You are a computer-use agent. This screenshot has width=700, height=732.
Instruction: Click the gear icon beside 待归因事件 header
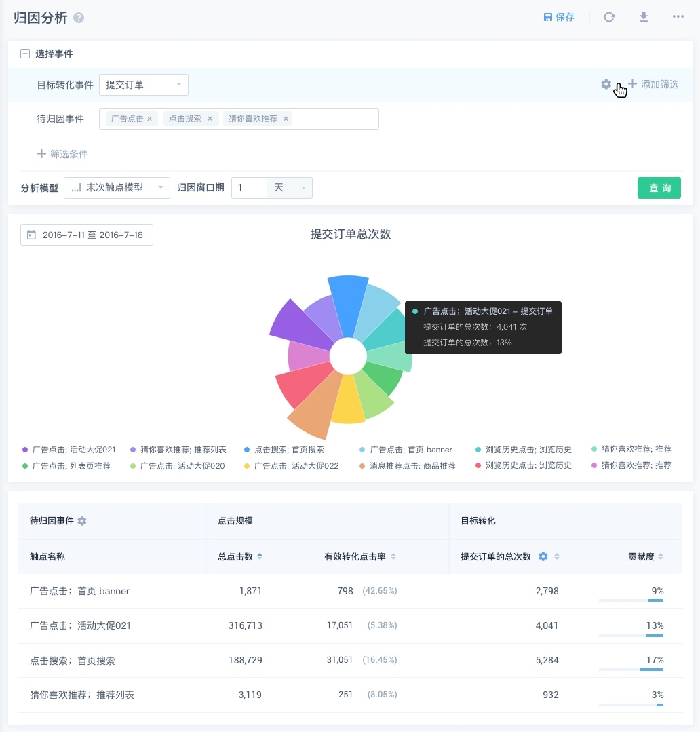pos(82,521)
